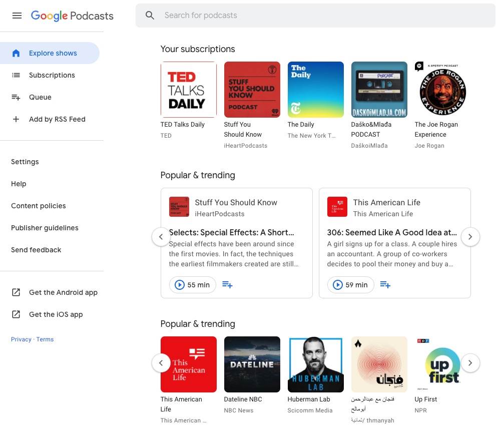Open Queue from the sidebar
This screenshot has width=504, height=441.
[40, 97]
